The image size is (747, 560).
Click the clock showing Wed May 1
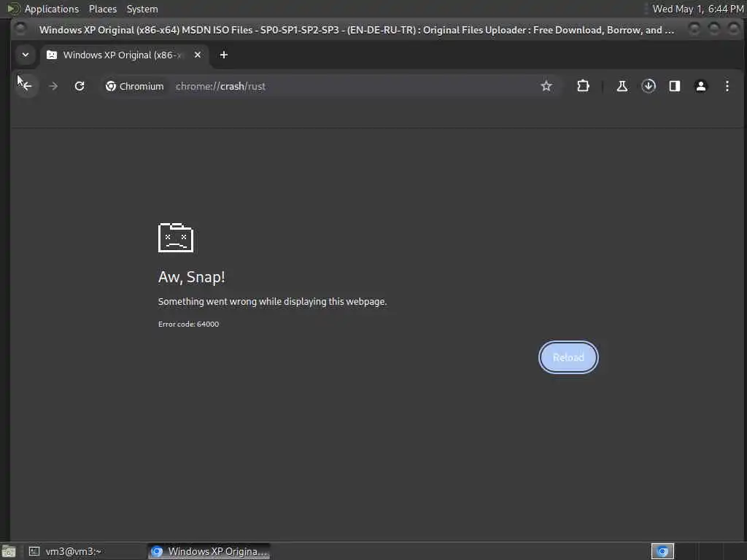coord(697,9)
